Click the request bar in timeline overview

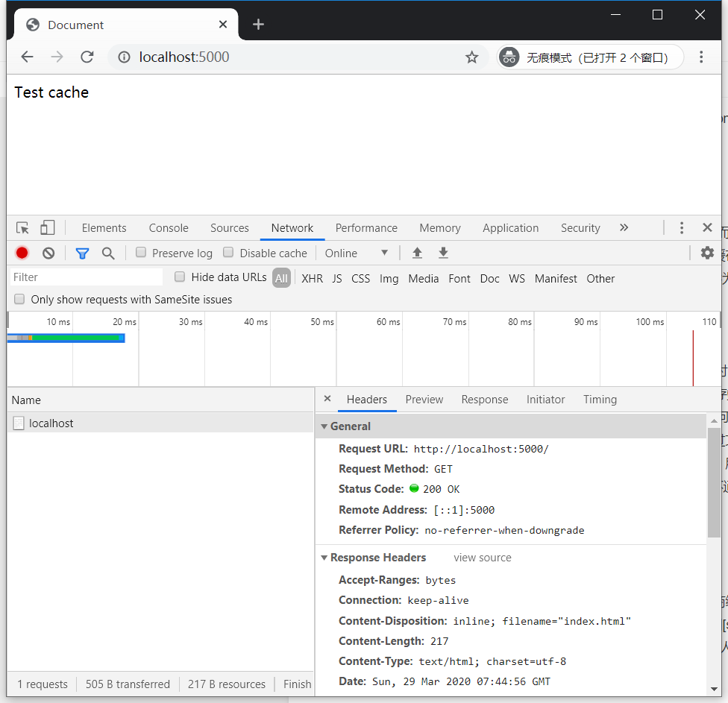tap(66, 338)
